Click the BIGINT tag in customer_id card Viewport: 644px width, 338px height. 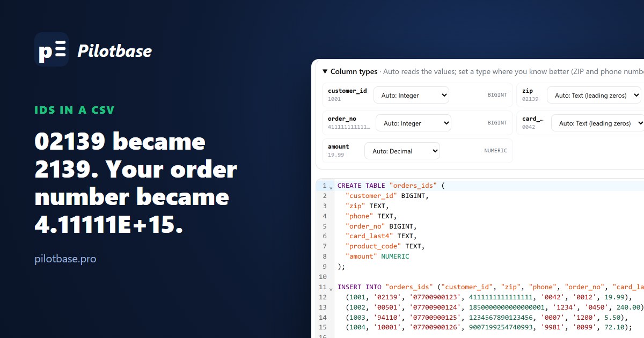click(x=497, y=95)
